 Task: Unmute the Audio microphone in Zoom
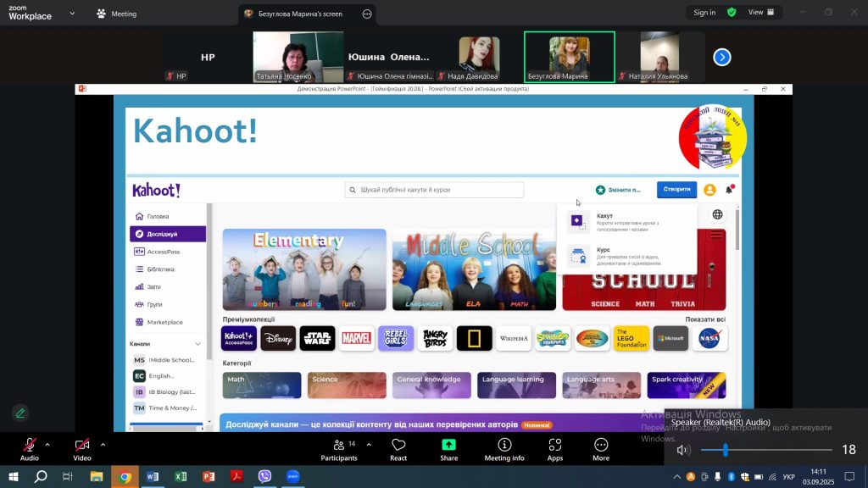tap(30, 450)
